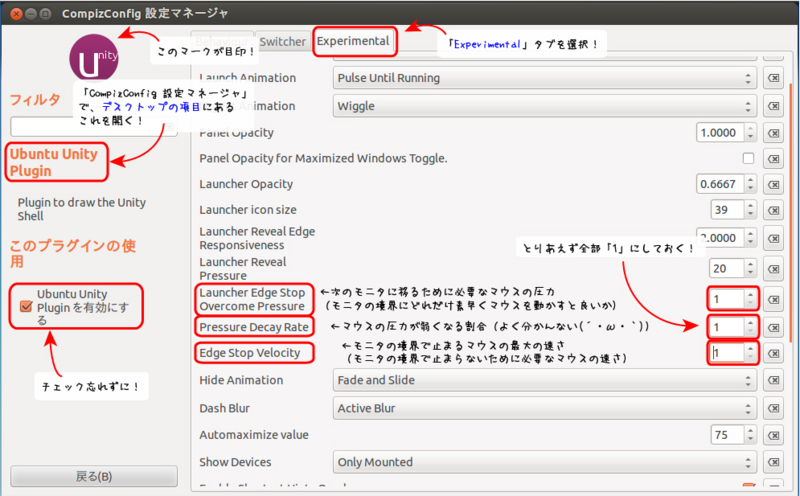The image size is (800, 496).
Task: Reset Panel Opacity to default
Action: point(773,133)
